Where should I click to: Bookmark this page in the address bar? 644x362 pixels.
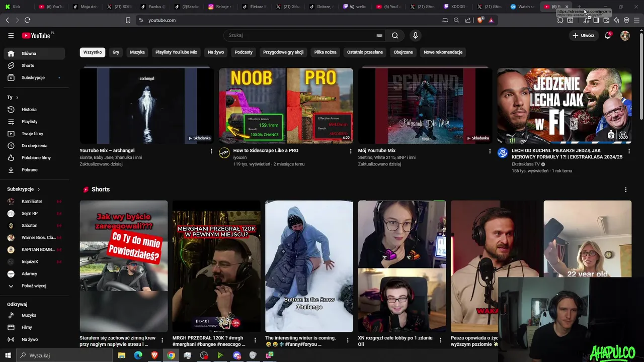(128, 20)
